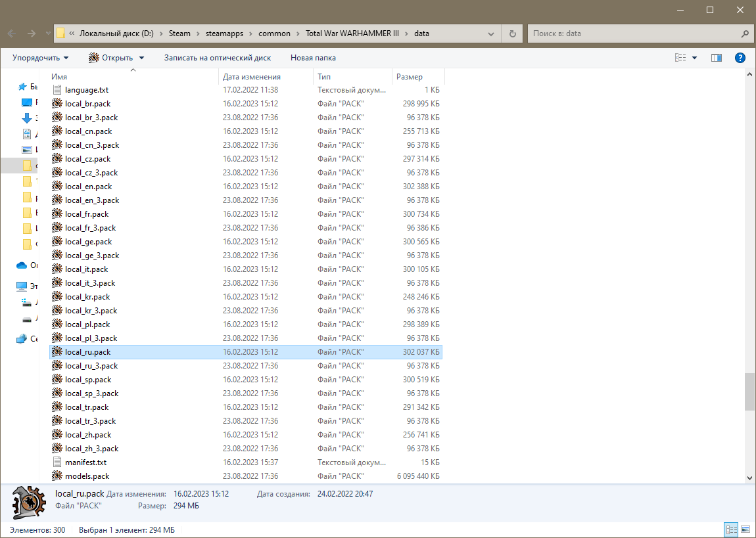Click the local_zh_3.pack file icon
The image size is (756, 538).
[57, 449]
